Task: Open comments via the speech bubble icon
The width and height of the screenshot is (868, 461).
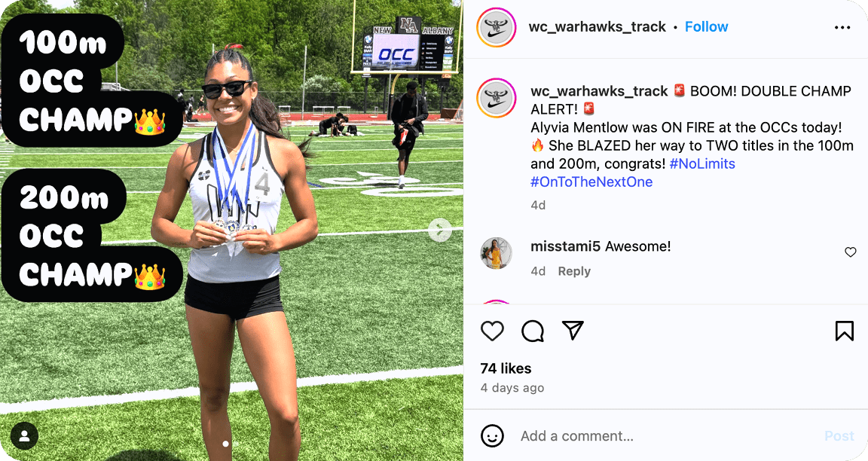Action: (x=533, y=331)
